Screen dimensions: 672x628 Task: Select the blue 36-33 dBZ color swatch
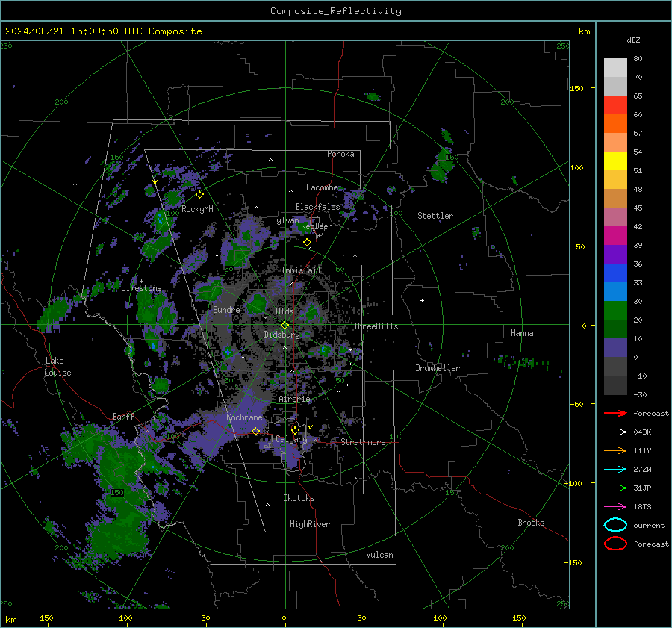click(615, 273)
